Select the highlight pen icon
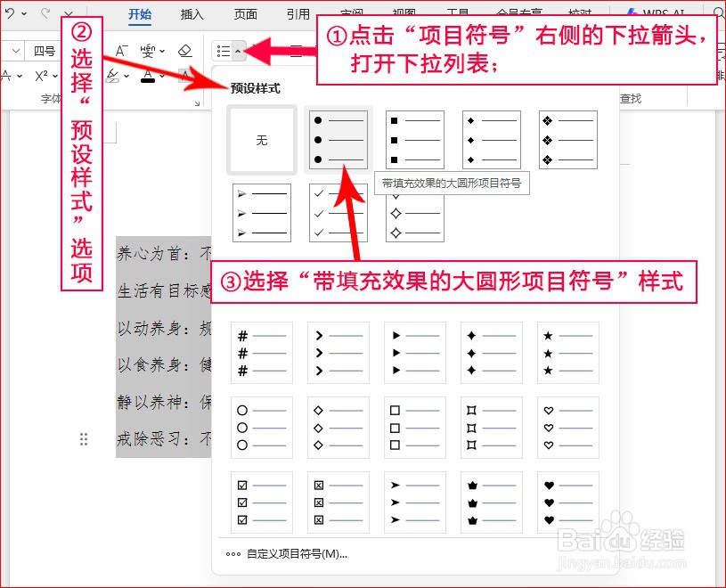The height and width of the screenshot is (588, 726). tap(111, 76)
